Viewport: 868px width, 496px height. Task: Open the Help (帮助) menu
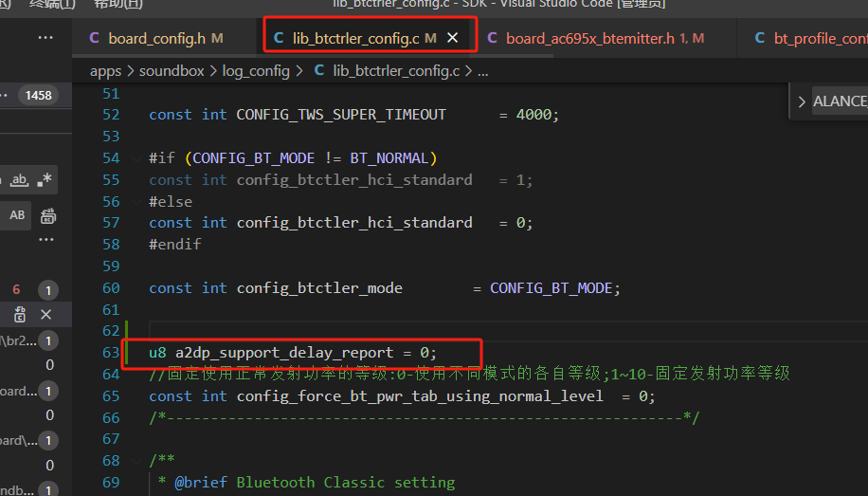118,4
